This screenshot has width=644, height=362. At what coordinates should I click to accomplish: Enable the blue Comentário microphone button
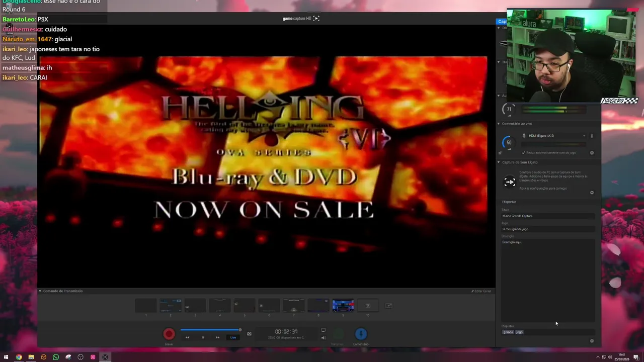click(361, 334)
